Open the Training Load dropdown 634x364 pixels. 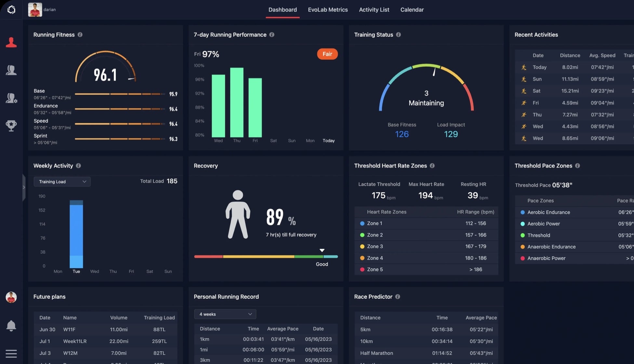tap(62, 182)
